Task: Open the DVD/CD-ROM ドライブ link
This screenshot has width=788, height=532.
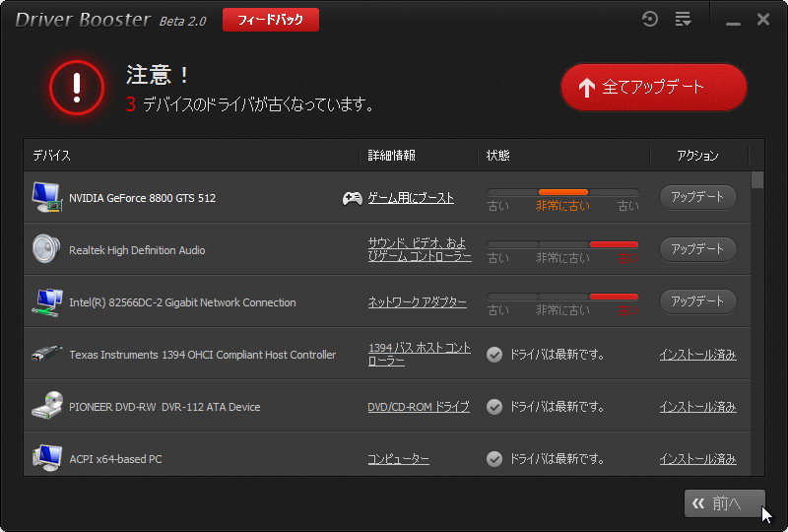Action: pos(419,407)
